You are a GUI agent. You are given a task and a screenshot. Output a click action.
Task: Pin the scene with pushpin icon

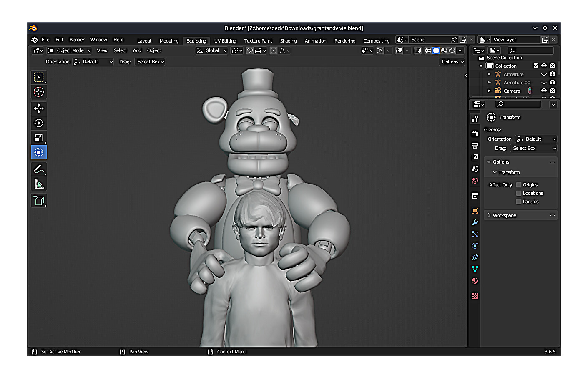(454, 40)
